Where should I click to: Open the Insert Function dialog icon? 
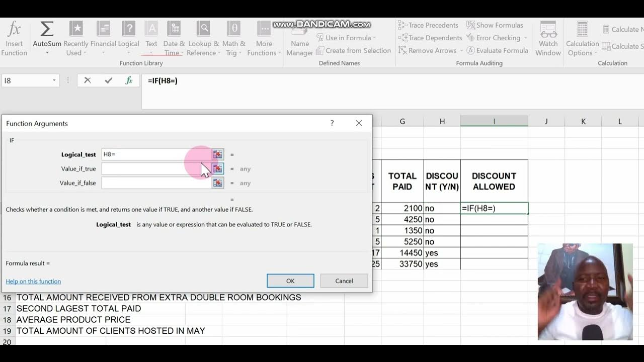[14, 29]
